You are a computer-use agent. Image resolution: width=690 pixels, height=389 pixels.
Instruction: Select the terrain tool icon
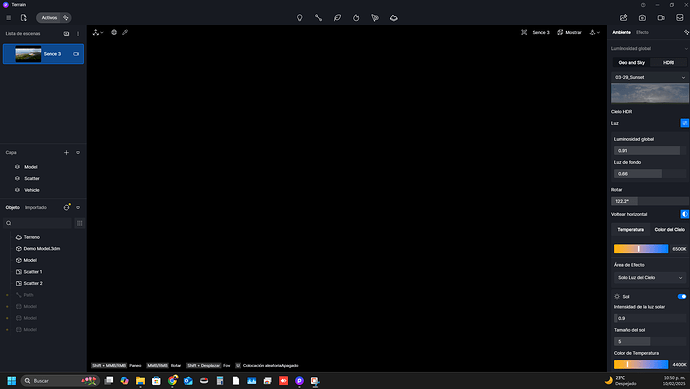pyautogui.click(x=394, y=18)
